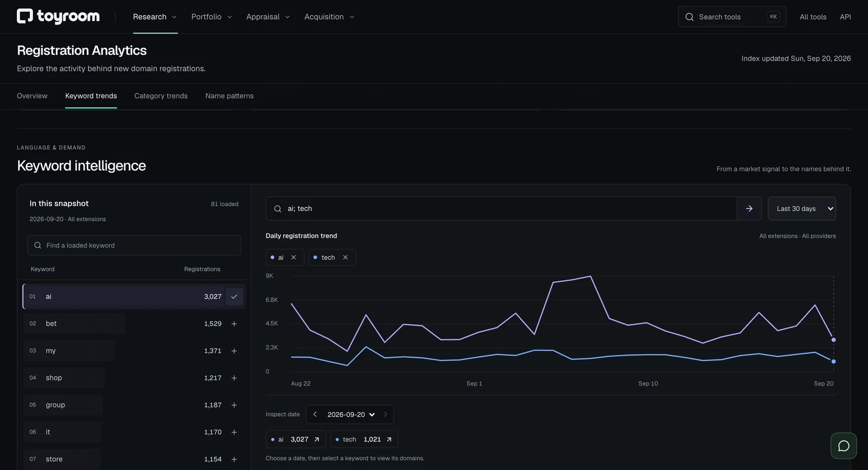The image size is (868, 470).
Task: Add the shop keyword to chart
Action: pos(234,378)
